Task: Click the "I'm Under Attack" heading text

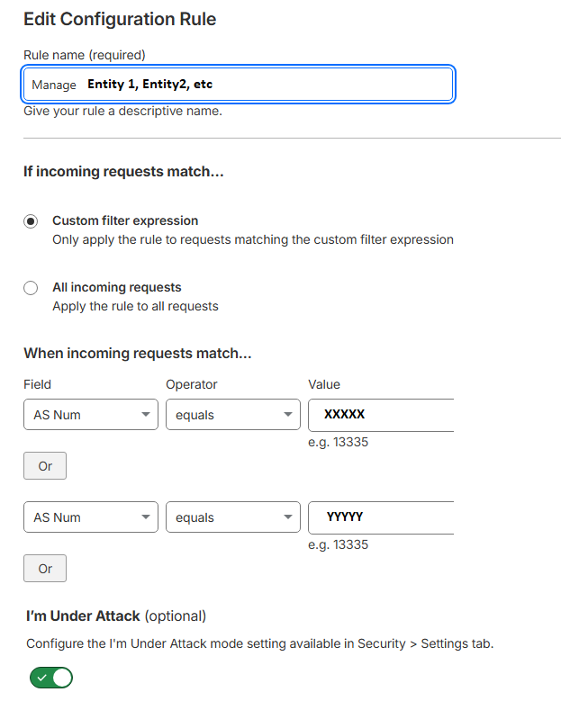Action: (83, 616)
